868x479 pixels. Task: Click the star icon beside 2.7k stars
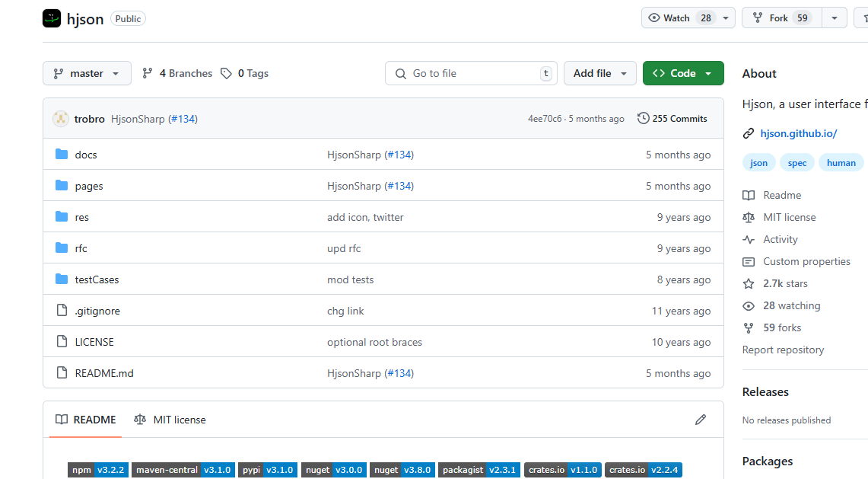[749, 284]
